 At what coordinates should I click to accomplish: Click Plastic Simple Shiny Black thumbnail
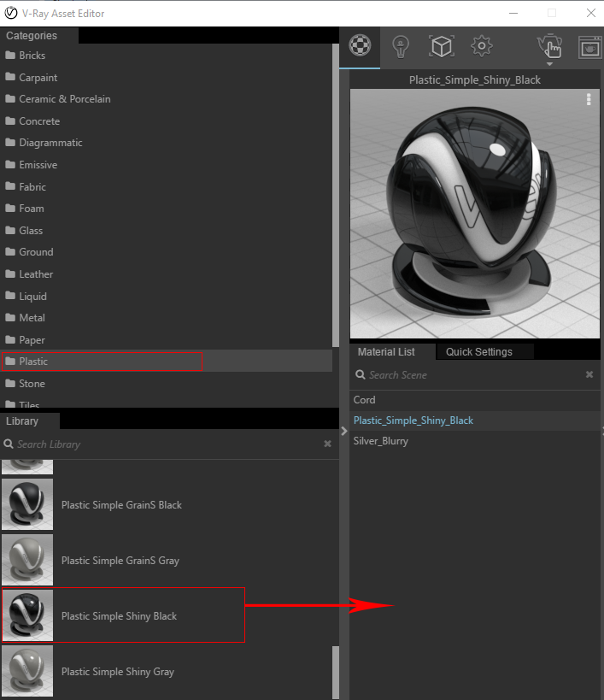[x=27, y=615]
